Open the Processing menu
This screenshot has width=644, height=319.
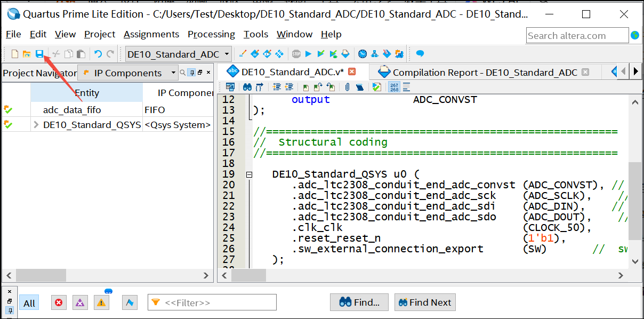point(211,34)
